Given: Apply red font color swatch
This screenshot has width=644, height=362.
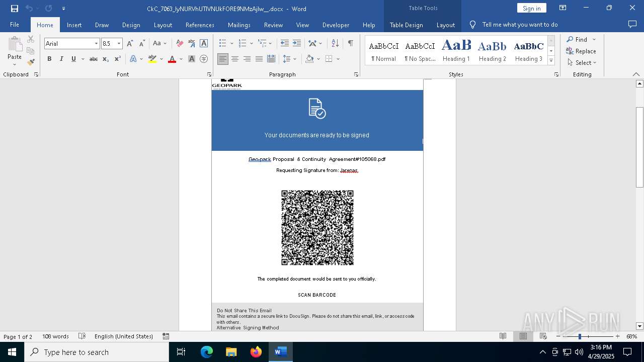Looking at the screenshot, I should [172, 59].
